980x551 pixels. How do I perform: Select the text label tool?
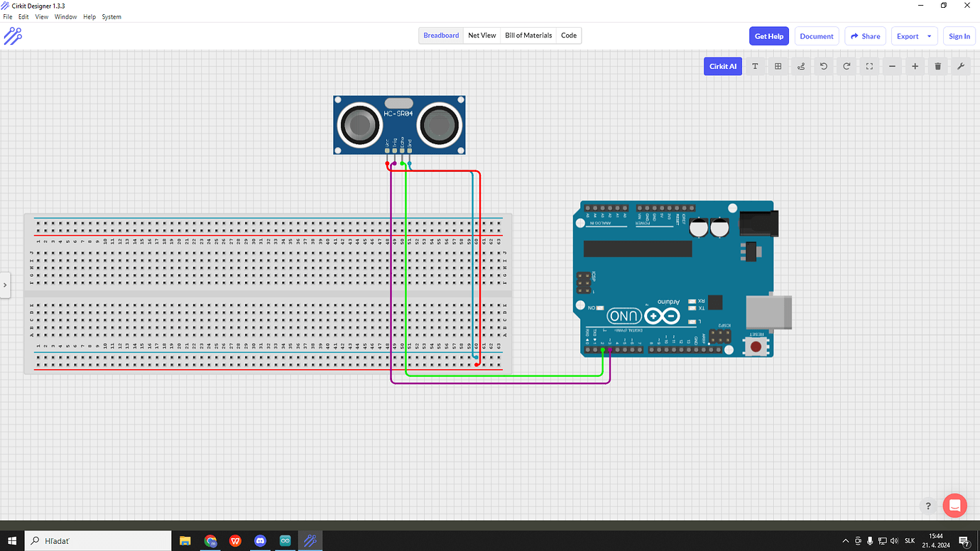click(x=755, y=66)
